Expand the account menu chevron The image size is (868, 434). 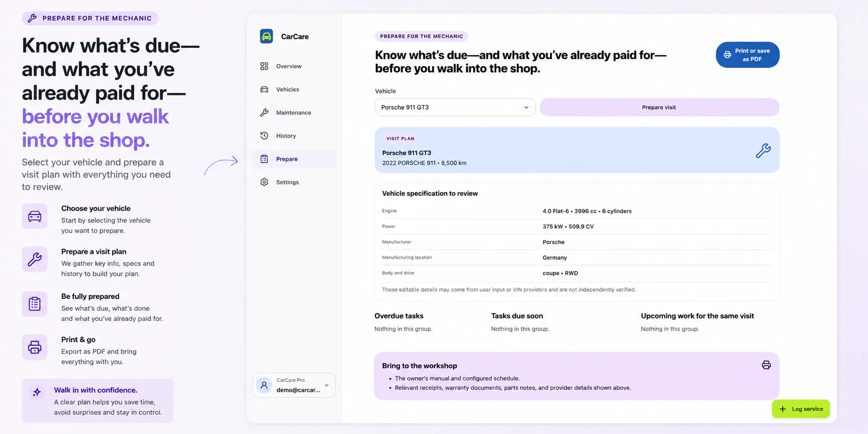click(326, 385)
